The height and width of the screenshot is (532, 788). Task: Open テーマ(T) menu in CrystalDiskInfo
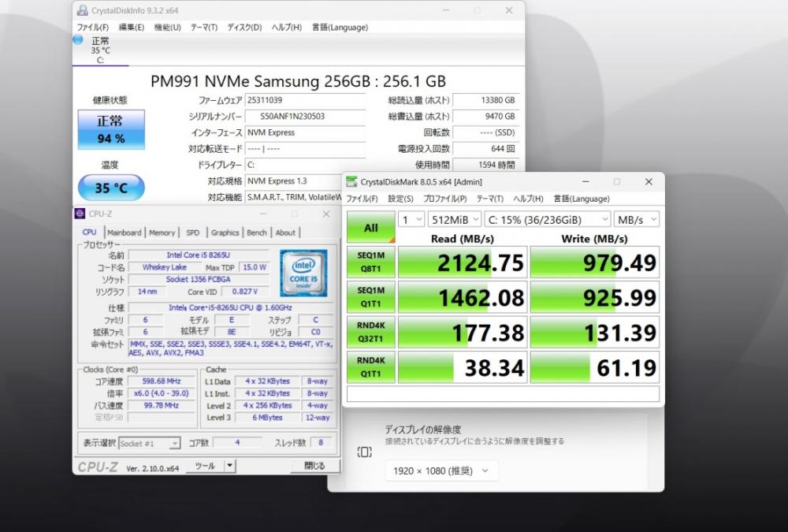click(204, 27)
